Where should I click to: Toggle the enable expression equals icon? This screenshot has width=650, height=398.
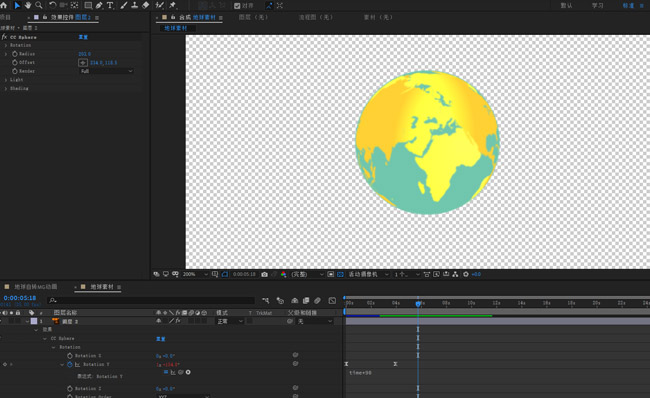coord(166,372)
